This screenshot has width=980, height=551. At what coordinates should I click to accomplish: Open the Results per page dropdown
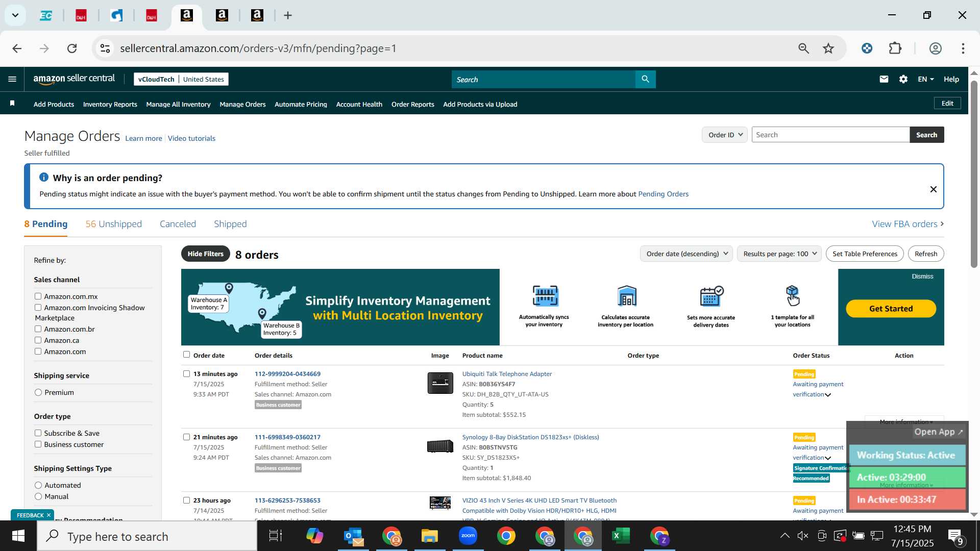779,254
